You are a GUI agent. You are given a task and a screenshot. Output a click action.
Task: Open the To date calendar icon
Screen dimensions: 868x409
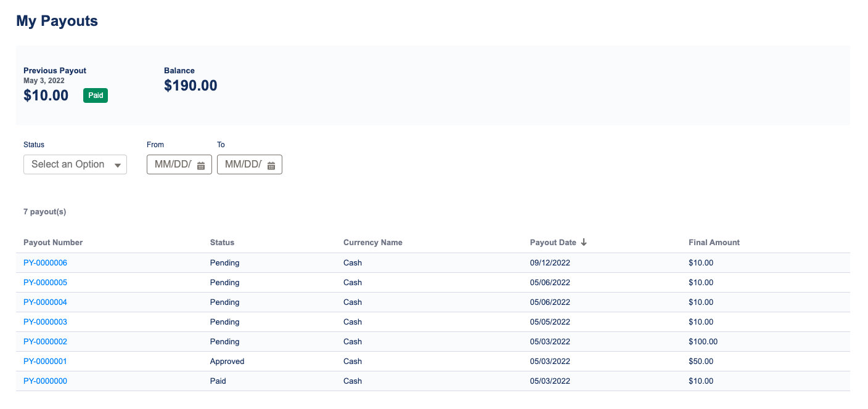[271, 165]
